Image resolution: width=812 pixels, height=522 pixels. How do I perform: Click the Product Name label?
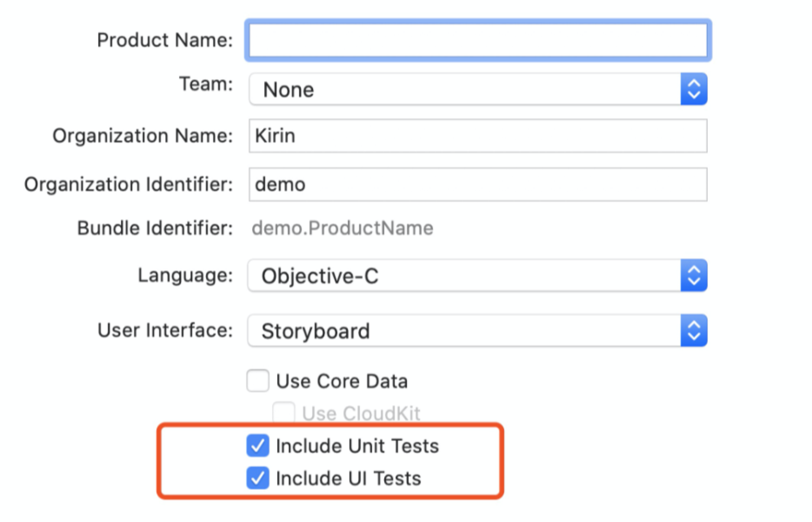pos(164,40)
